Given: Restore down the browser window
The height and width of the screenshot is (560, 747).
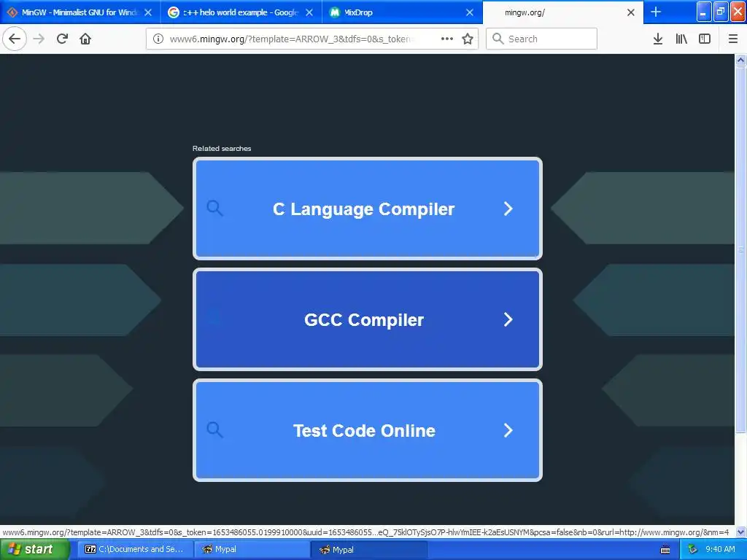Looking at the screenshot, I should pos(720,12).
